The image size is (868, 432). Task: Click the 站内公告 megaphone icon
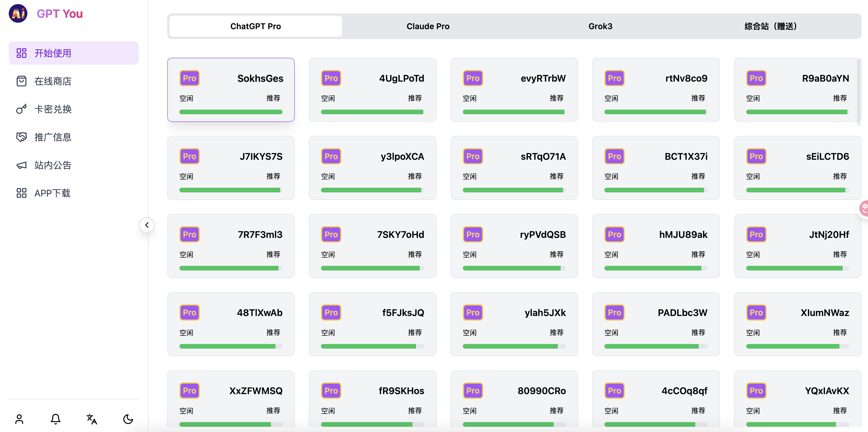[x=22, y=165]
